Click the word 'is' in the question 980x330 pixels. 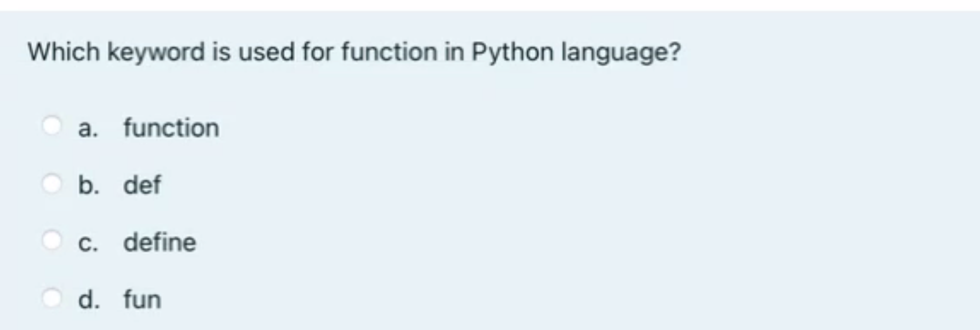222,52
